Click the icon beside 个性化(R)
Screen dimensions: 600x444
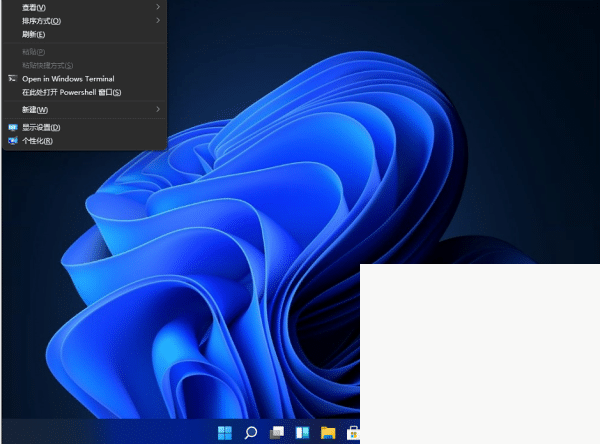(12, 141)
